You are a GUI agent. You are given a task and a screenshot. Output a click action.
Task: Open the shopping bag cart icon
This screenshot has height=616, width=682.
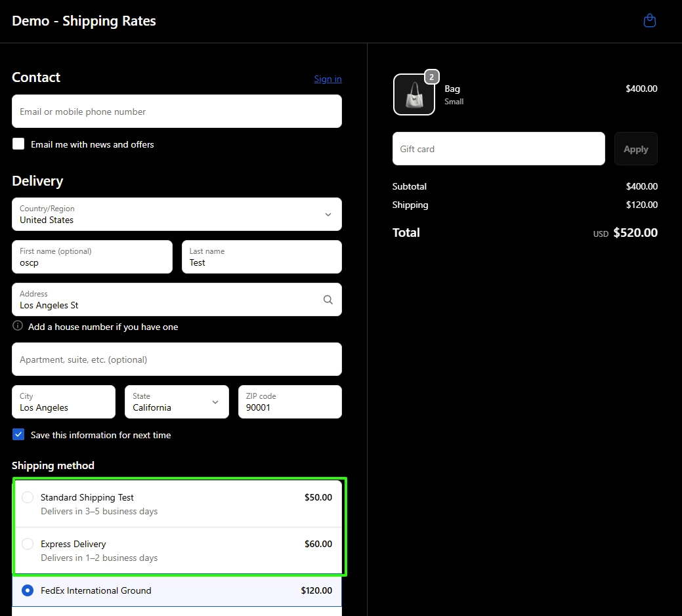tap(649, 21)
